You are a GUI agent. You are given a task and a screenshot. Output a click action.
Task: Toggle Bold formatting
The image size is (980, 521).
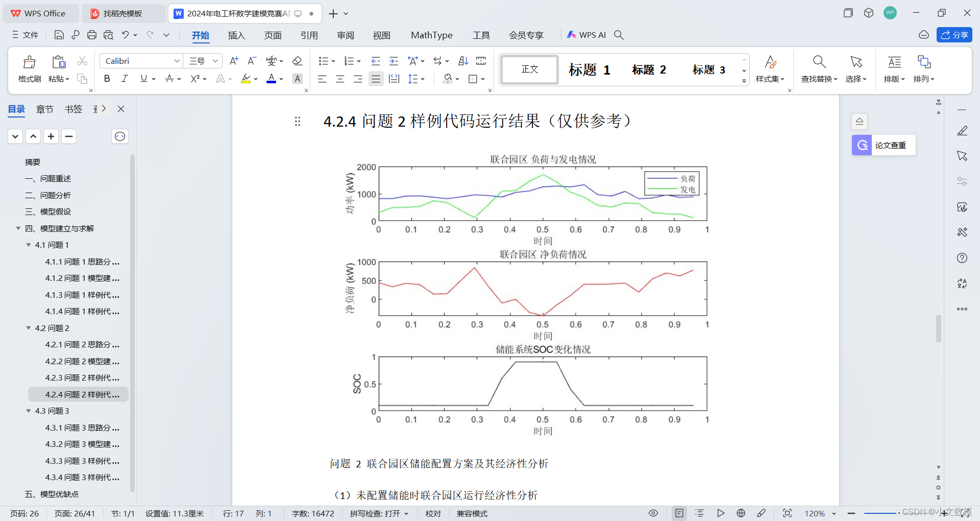(107, 79)
